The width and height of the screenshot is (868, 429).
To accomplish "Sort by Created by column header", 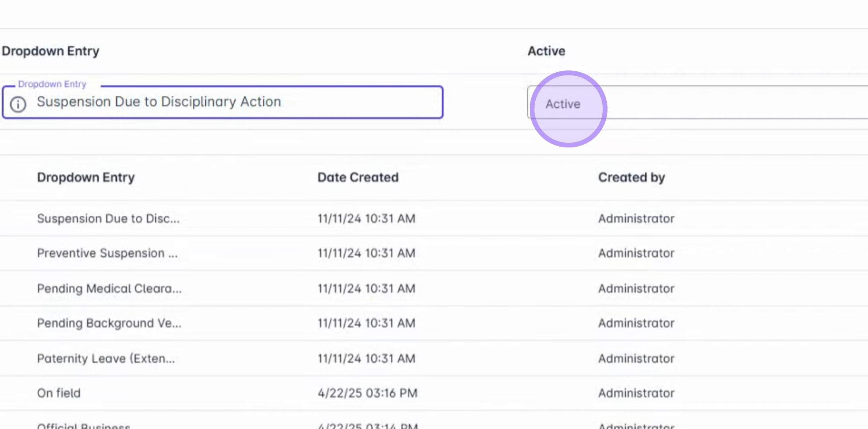I will pyautogui.click(x=631, y=177).
